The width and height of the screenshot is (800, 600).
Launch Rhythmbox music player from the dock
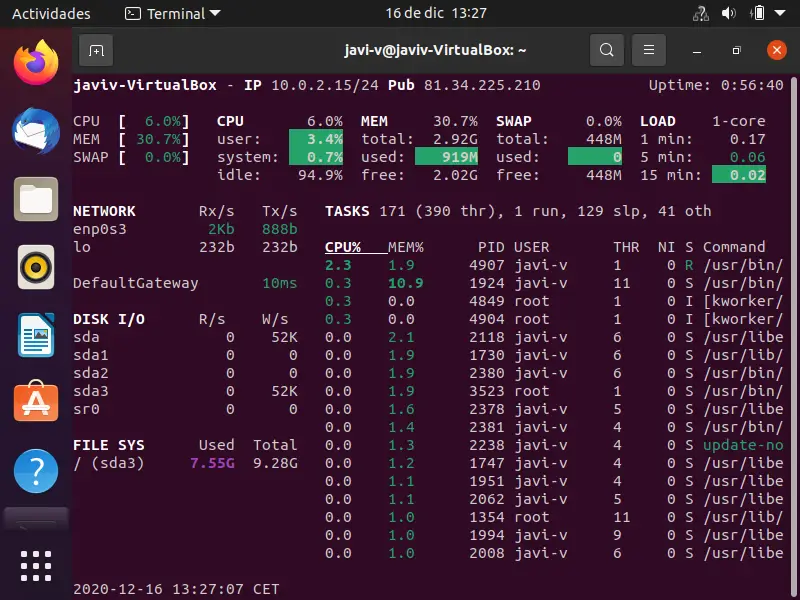(36, 267)
